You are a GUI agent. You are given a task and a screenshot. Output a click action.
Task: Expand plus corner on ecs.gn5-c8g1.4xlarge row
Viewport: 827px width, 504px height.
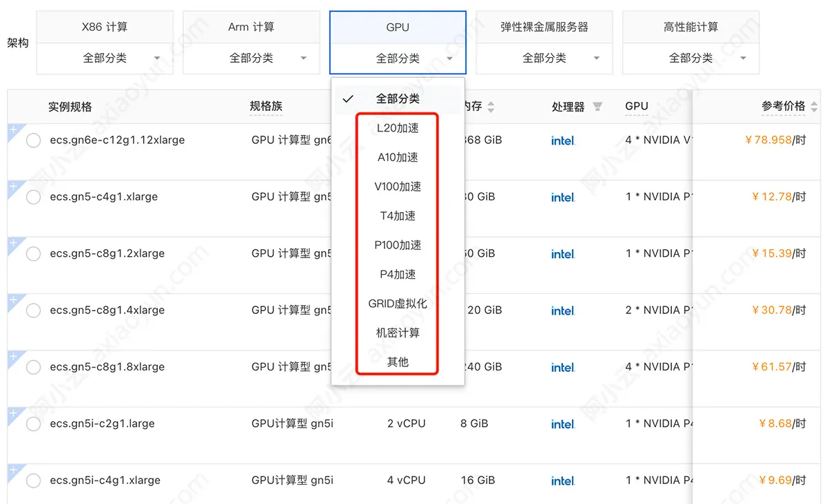point(13,300)
